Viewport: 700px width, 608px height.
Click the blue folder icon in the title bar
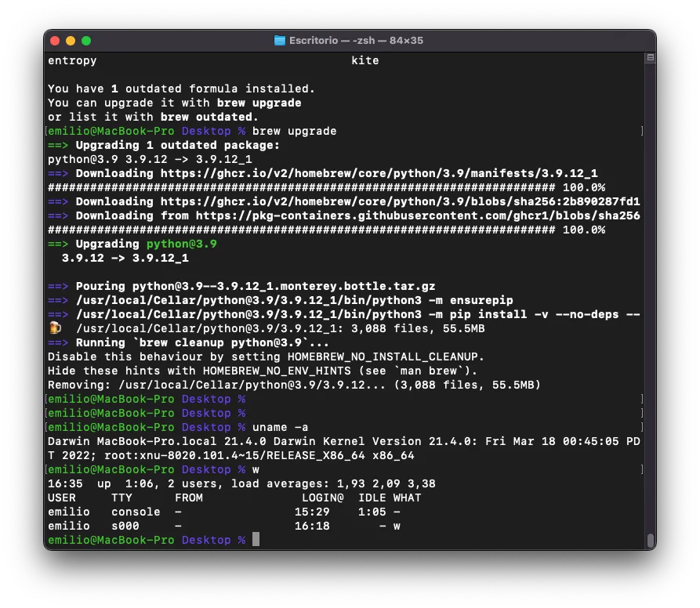tap(280, 41)
